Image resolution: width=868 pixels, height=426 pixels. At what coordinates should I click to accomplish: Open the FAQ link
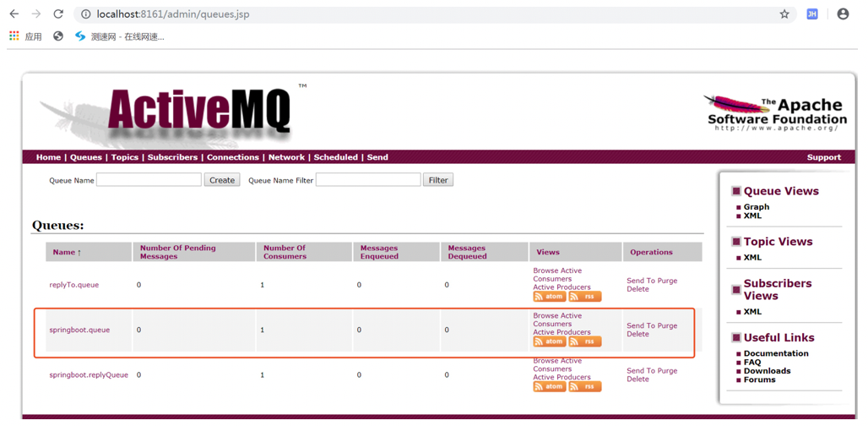coord(752,363)
